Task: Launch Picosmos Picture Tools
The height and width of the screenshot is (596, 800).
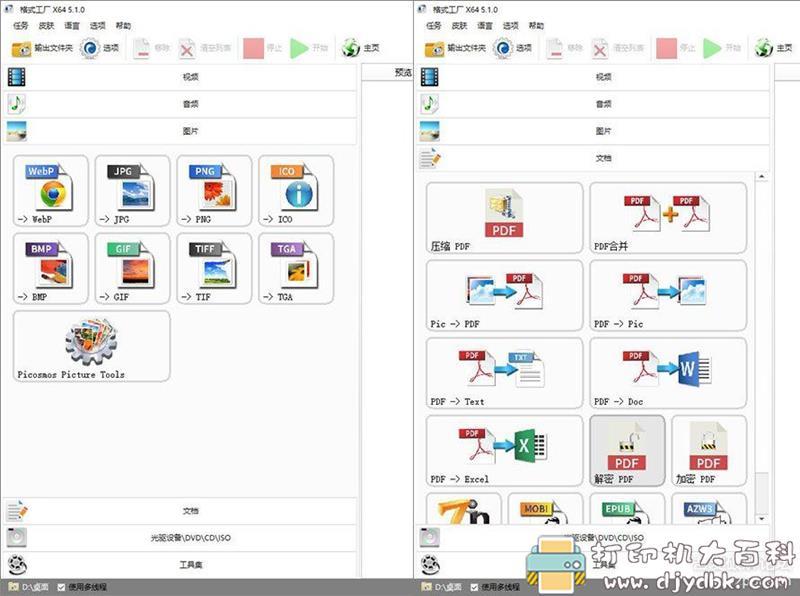Action: click(91, 346)
